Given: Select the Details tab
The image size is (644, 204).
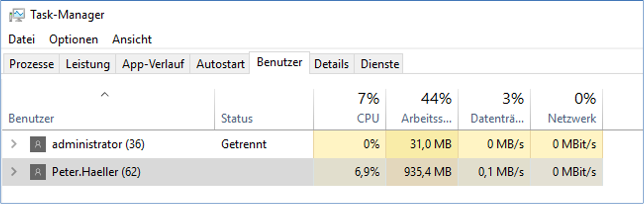Looking at the screenshot, I should coord(331,64).
